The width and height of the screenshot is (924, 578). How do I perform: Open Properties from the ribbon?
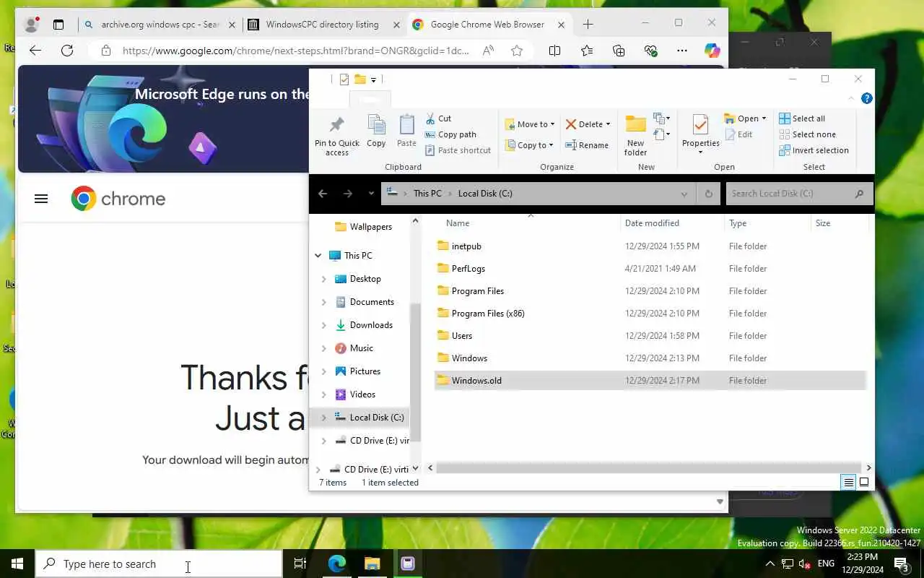pos(700,134)
